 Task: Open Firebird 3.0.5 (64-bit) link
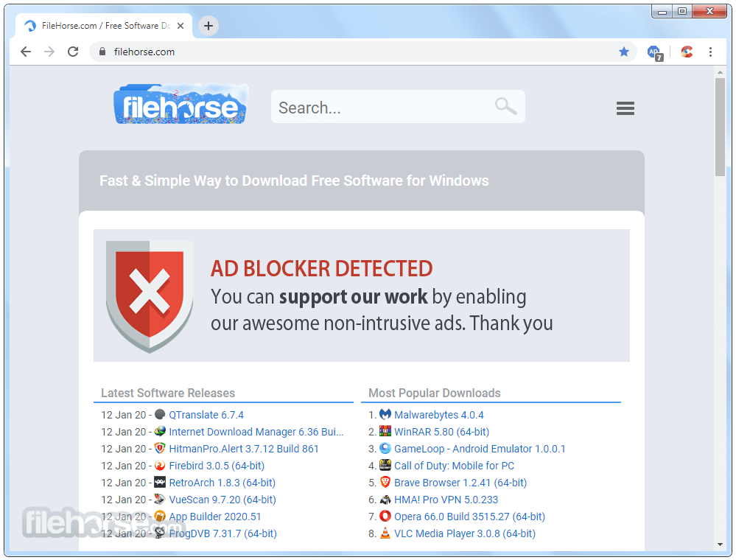point(217,466)
